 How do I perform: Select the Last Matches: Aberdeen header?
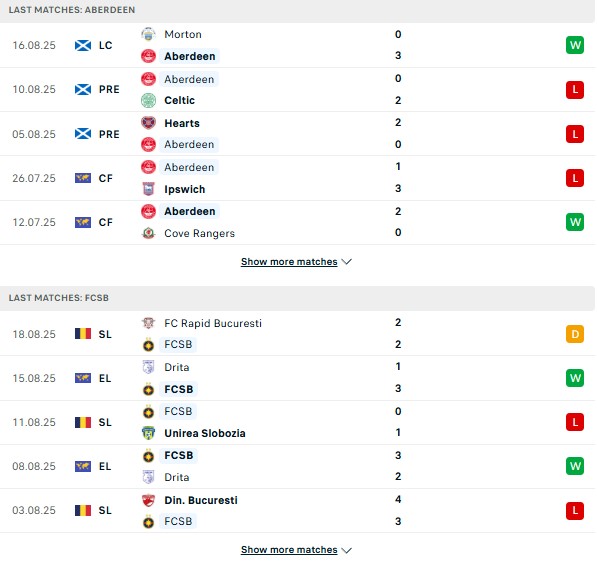pyautogui.click(x=298, y=10)
